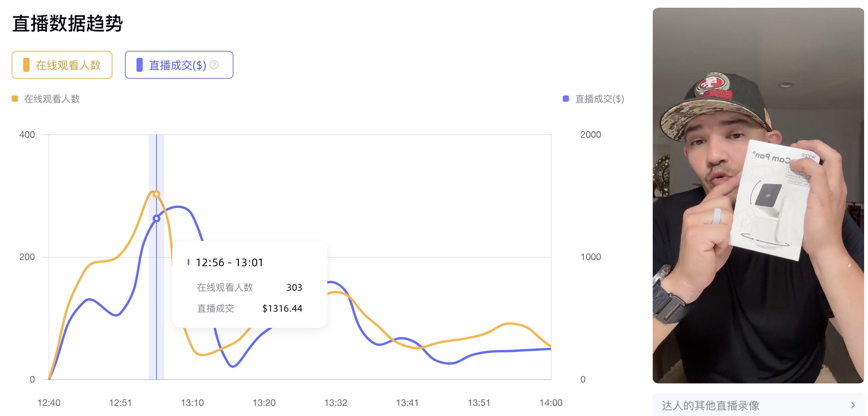Toggle the 在线观看人数 metric filter button

62,65
